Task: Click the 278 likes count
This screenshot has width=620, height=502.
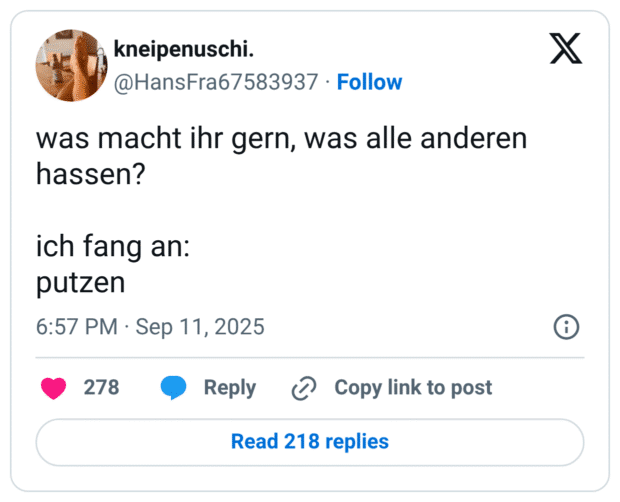Action: (101, 388)
